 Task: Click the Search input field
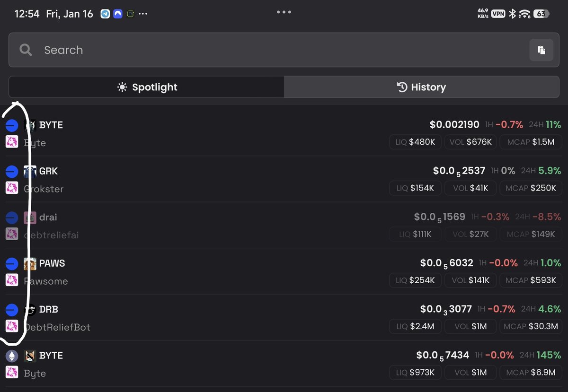click(284, 50)
